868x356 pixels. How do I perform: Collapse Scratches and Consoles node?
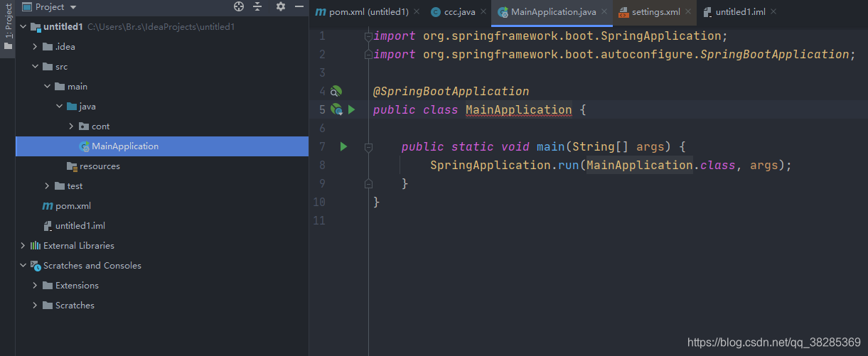(23, 266)
